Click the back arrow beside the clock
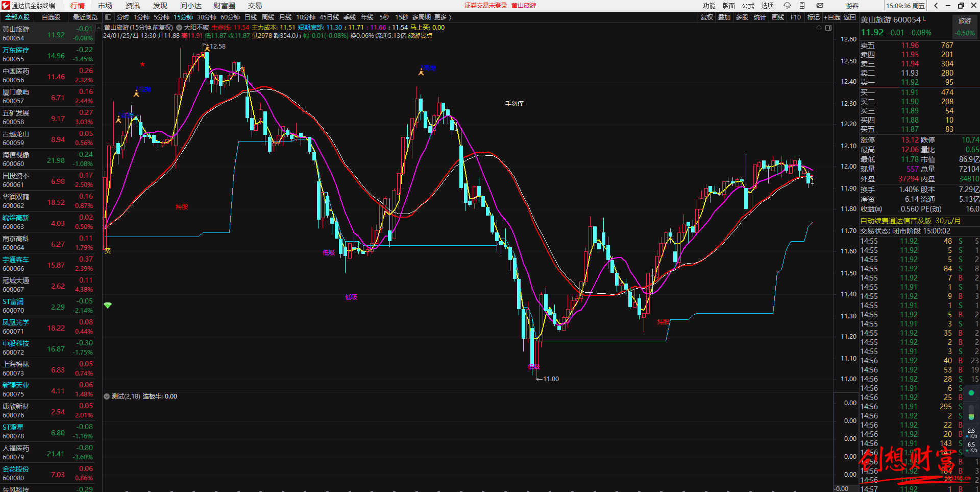980x492 pixels. (x=936, y=6)
